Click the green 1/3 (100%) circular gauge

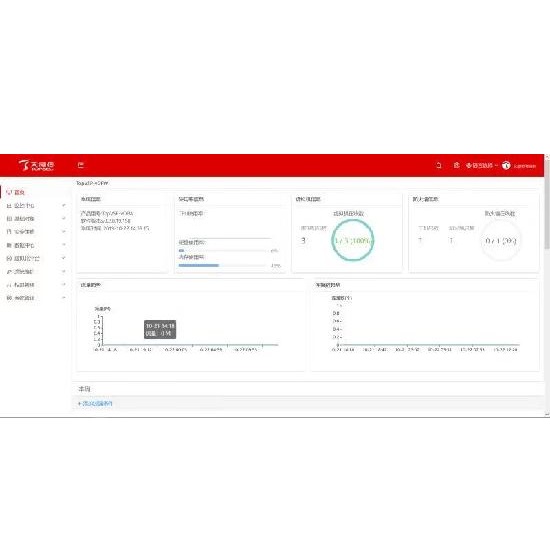click(353, 240)
